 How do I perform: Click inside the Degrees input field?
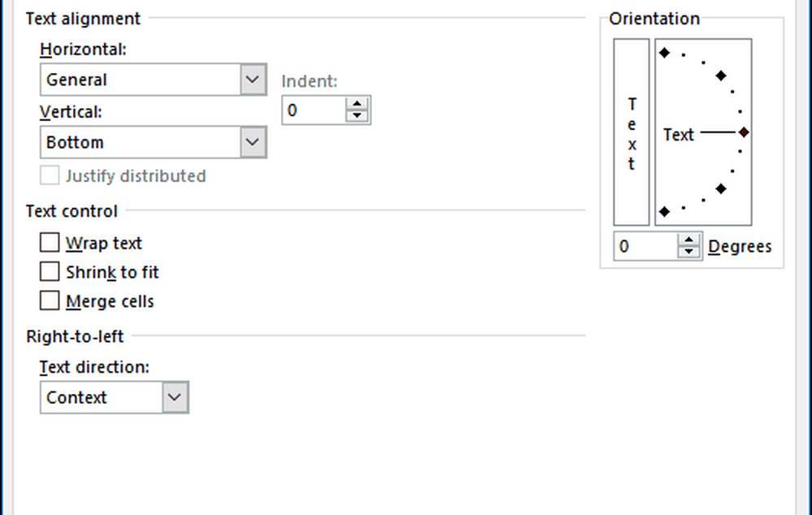[646, 246]
